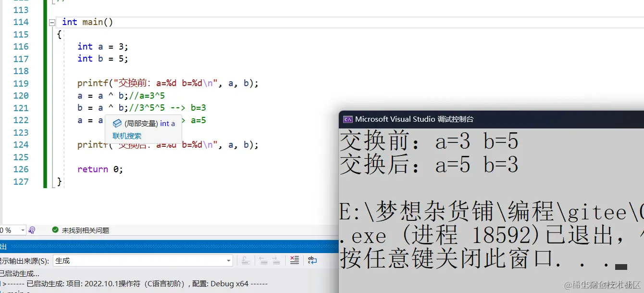The width and height of the screenshot is (644, 293).
Task: Click the clear all output icon
Action: pos(295,260)
